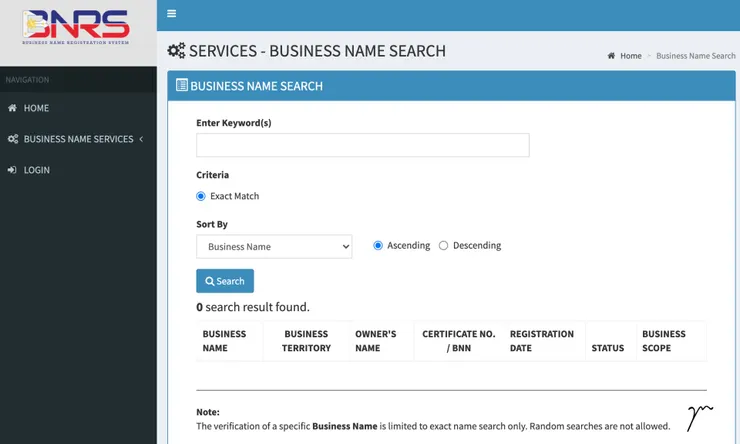Click the Home house icon in sidebar
Viewport: 740px width, 444px height.
tap(12, 108)
